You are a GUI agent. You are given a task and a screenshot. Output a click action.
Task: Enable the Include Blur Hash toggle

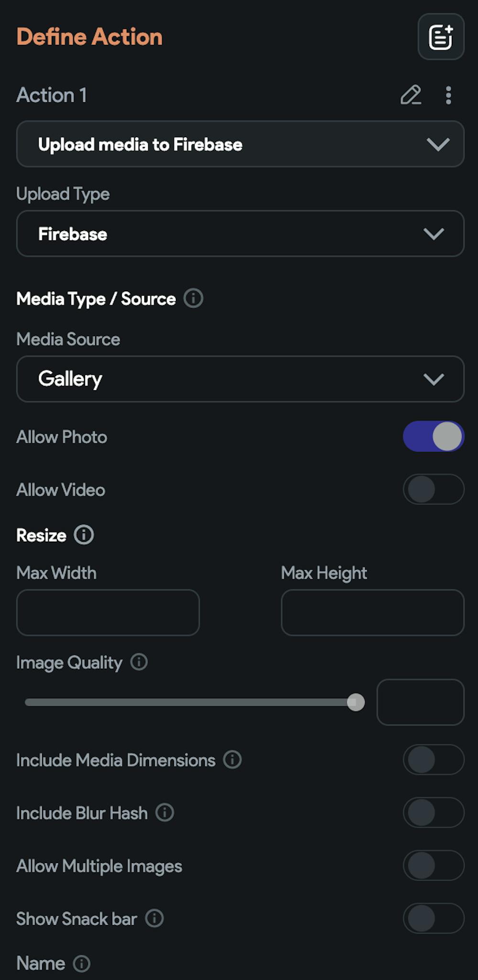433,812
